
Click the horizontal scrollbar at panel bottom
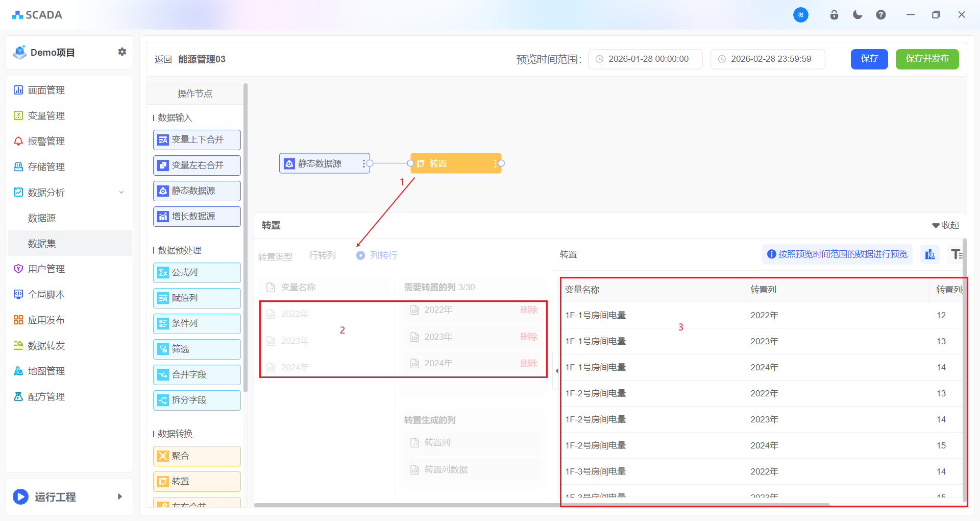coord(541,505)
